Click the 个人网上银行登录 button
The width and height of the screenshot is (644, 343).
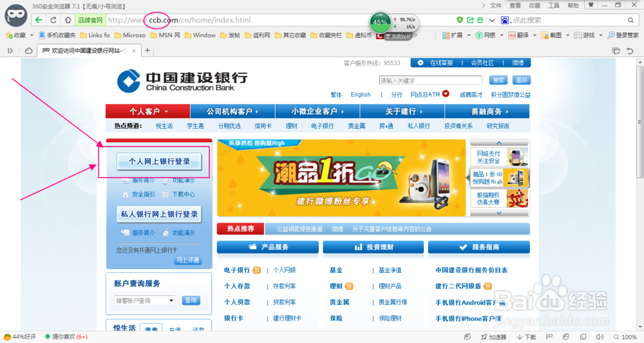tap(159, 162)
